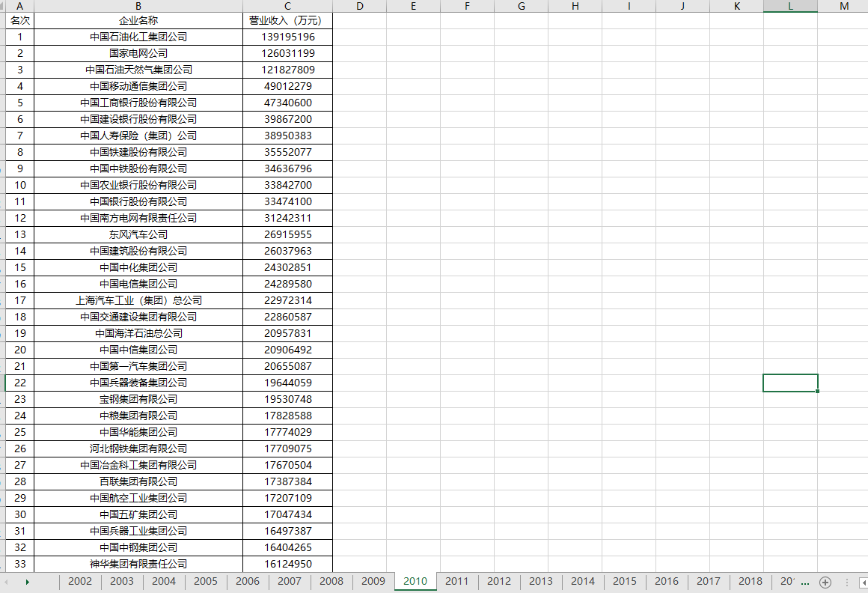Select cell 中国石油天然气集团公司
Viewport: 868px width, 593px height.
(138, 70)
